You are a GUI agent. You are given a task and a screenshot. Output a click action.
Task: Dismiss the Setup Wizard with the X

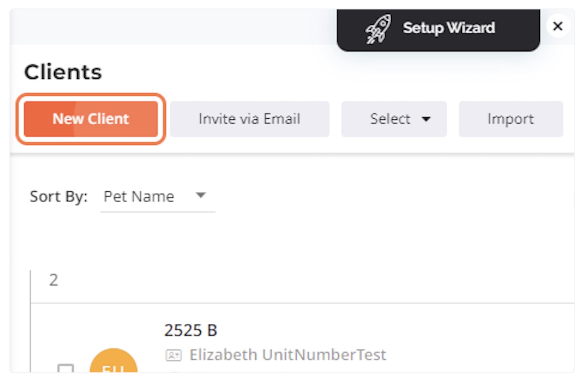coord(558,26)
